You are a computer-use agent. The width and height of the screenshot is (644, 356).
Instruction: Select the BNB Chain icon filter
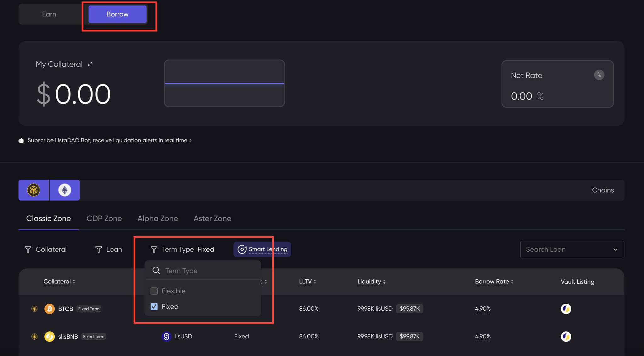click(34, 190)
